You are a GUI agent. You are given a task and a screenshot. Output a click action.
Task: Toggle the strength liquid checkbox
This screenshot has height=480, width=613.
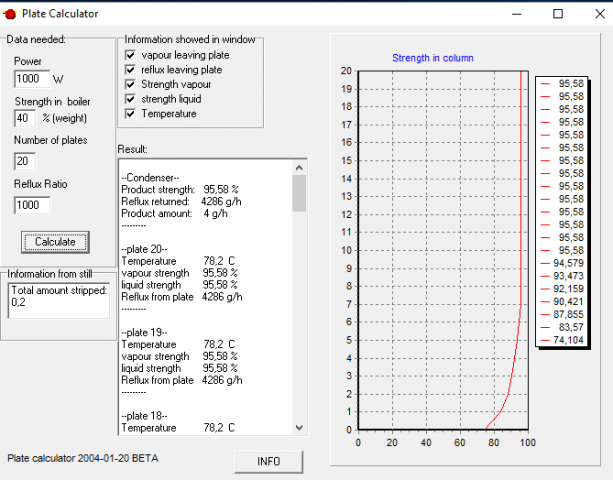(x=130, y=99)
